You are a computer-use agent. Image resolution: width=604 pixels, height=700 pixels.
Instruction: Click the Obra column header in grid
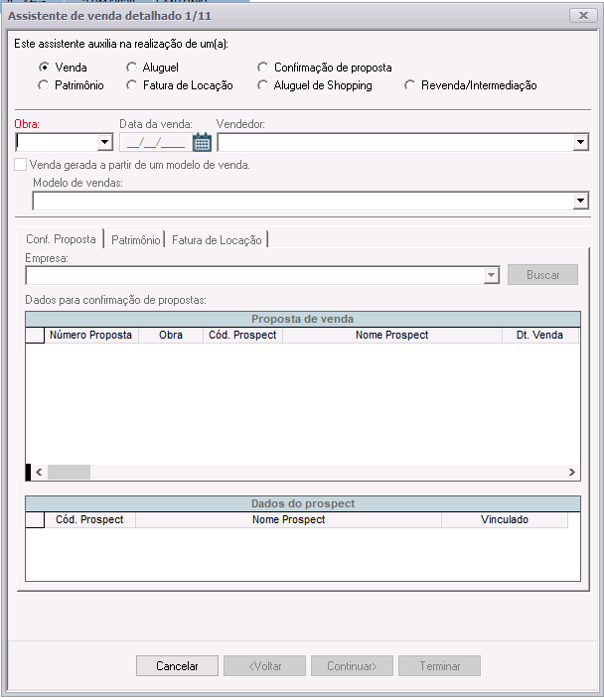pyautogui.click(x=171, y=335)
